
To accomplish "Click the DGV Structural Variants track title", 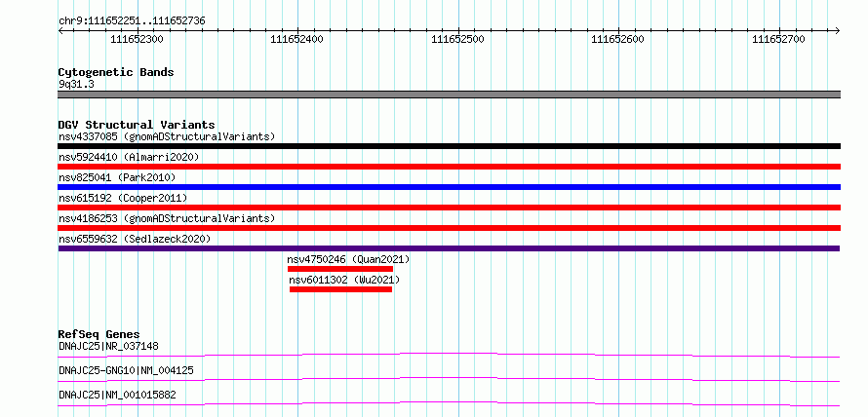I will [137, 125].
